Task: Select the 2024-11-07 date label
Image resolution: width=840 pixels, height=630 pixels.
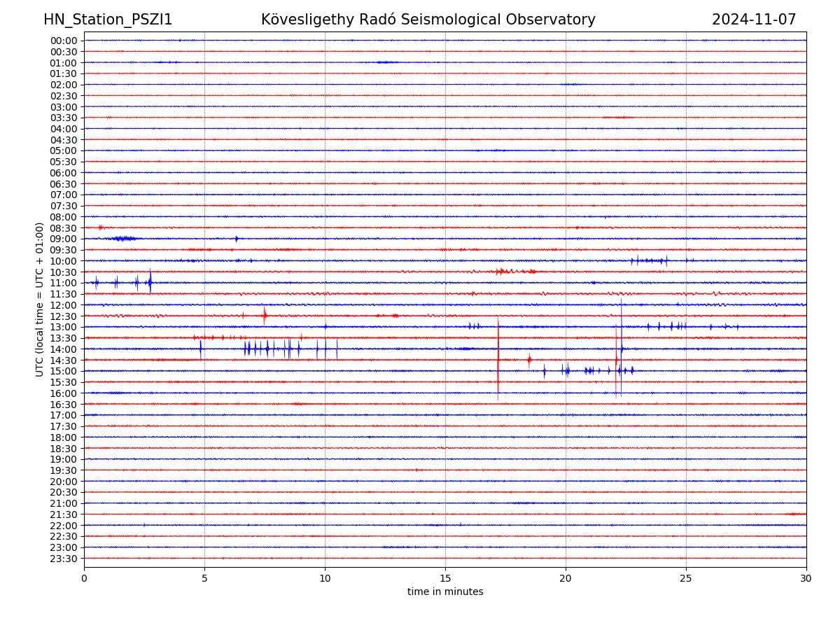Action: coord(754,20)
